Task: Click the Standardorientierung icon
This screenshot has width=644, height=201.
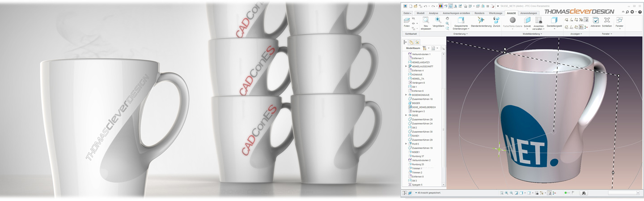Action: pos(481,20)
